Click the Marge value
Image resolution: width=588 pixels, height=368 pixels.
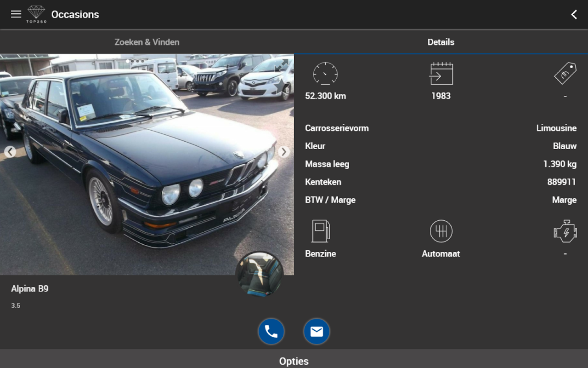tap(564, 200)
